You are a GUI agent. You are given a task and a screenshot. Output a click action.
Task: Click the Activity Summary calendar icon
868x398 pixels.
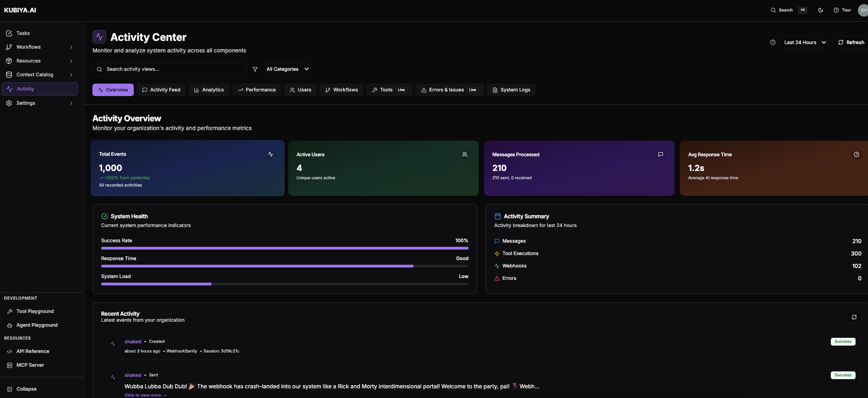coord(497,216)
